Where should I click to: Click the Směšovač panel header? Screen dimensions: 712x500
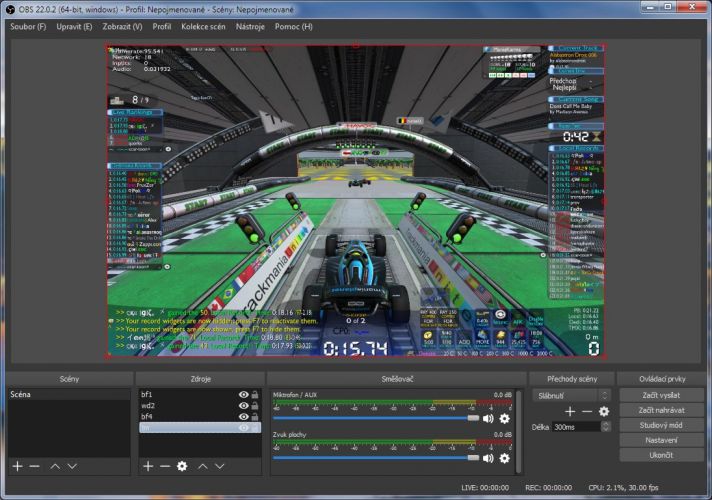tap(397, 379)
